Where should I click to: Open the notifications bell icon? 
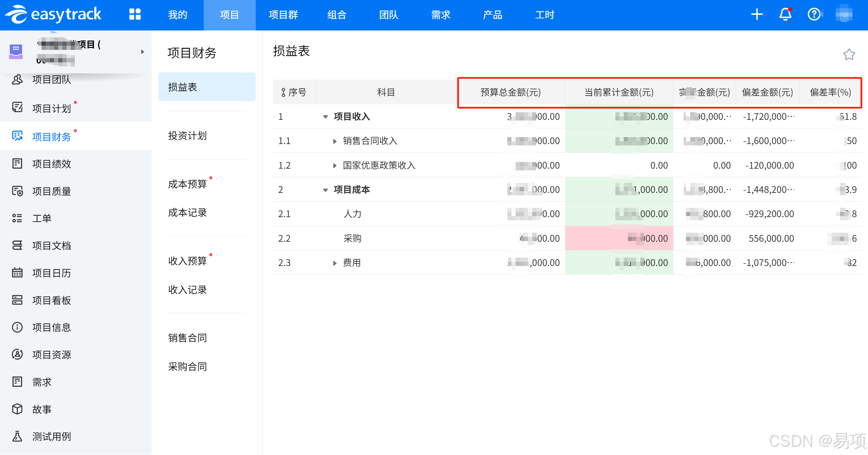click(785, 15)
